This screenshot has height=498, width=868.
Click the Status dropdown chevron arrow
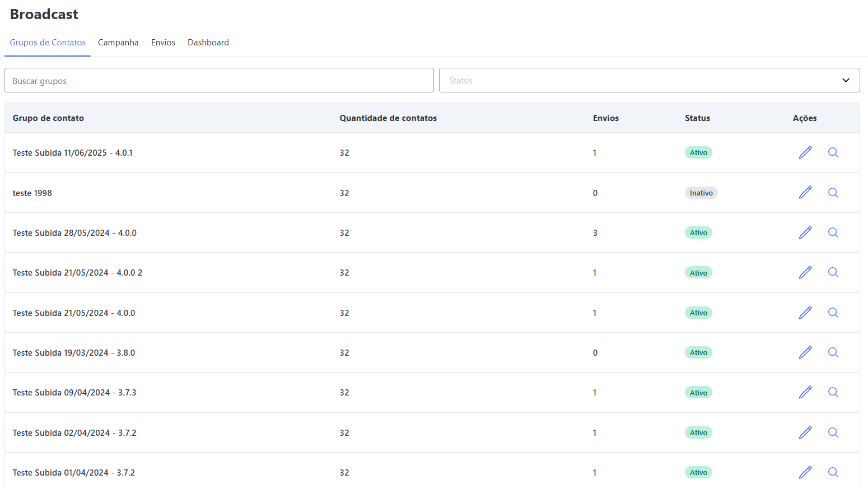(x=846, y=80)
